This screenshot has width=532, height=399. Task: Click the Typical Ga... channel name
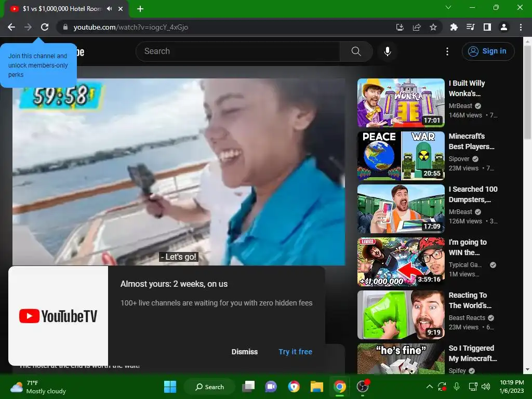coord(465,264)
